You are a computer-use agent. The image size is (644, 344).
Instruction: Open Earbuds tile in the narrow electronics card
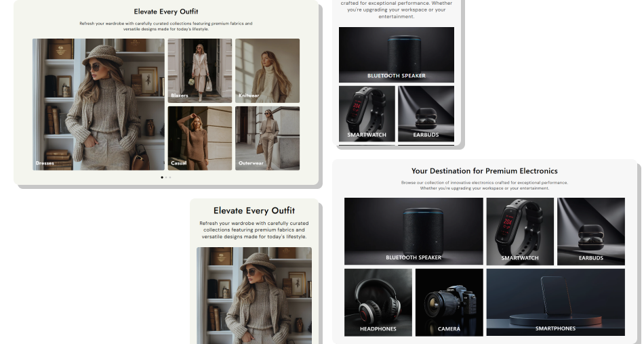click(426, 114)
